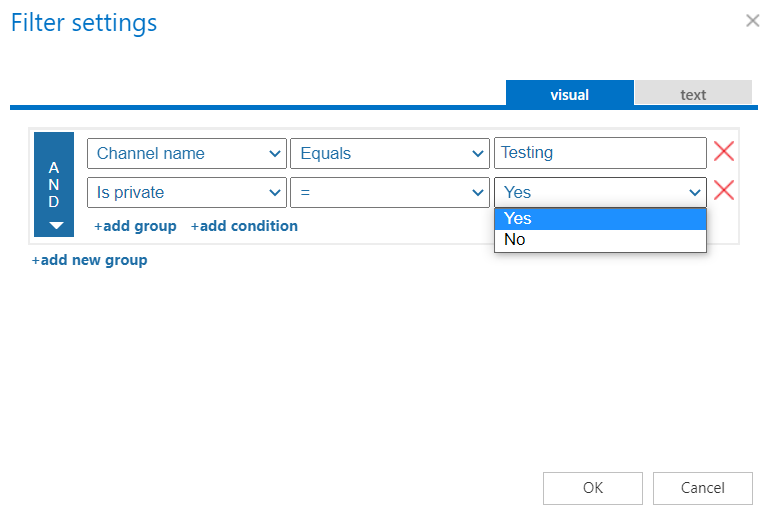Close the Filter settings dialog
The height and width of the screenshot is (516, 766).
click(x=752, y=20)
